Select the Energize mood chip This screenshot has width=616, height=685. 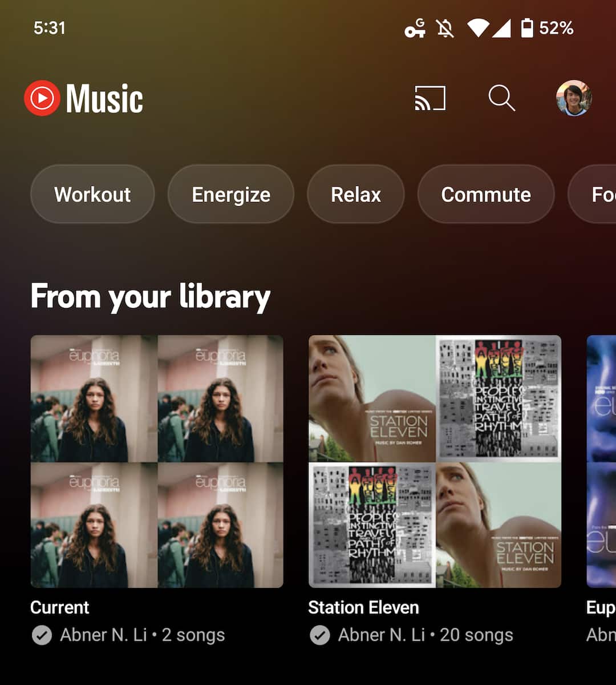pyautogui.click(x=231, y=195)
